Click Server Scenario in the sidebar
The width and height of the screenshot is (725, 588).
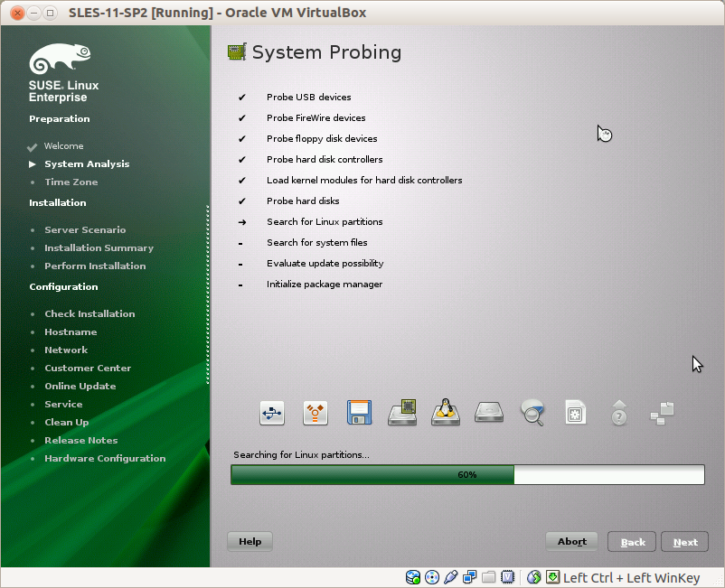pos(85,230)
